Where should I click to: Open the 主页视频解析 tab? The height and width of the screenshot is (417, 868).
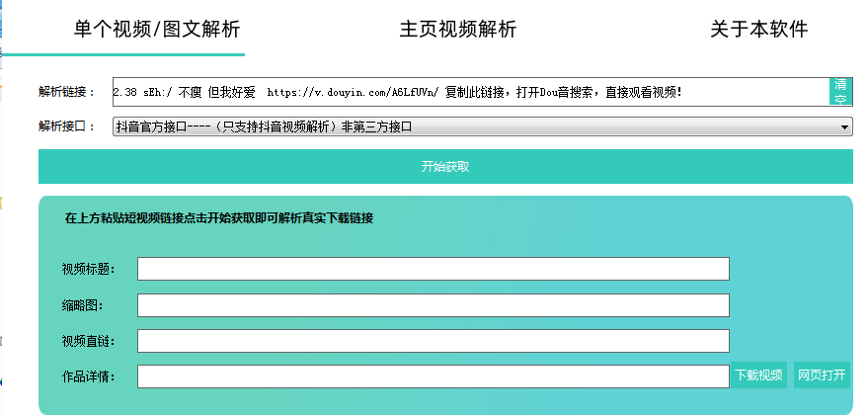click(458, 29)
